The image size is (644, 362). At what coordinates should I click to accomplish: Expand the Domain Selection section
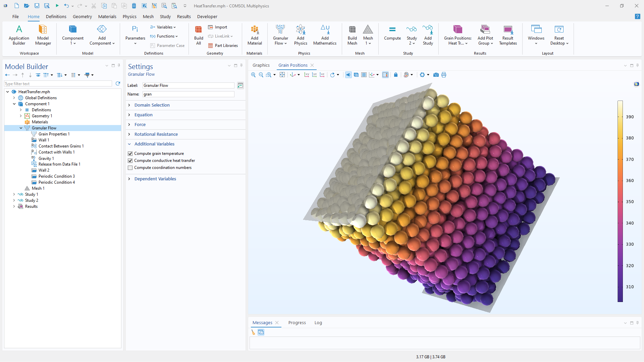[x=152, y=105]
